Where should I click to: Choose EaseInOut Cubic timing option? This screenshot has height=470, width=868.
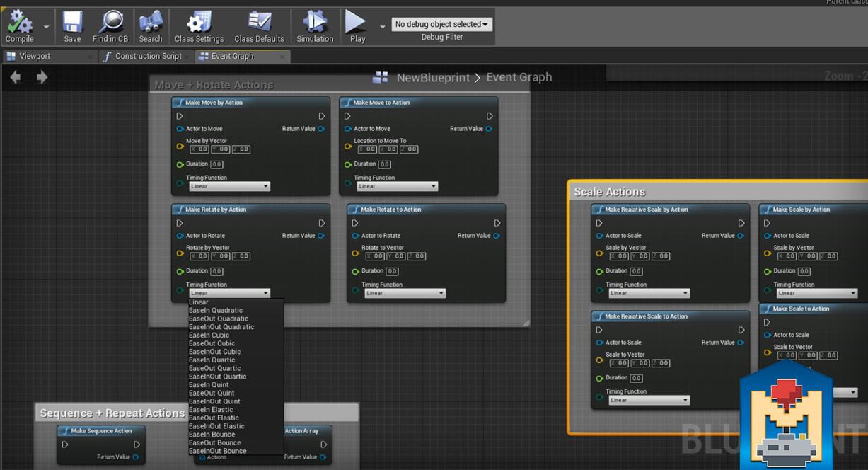point(215,352)
